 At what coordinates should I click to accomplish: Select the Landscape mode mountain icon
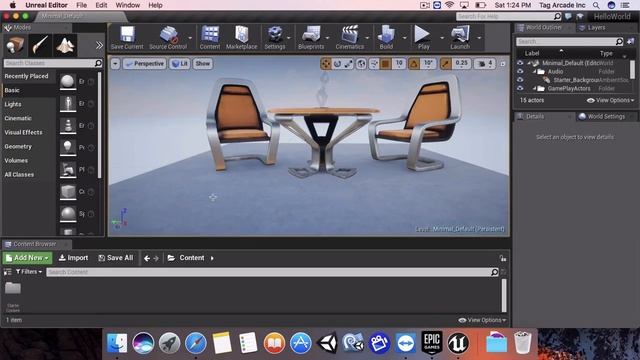[65, 45]
